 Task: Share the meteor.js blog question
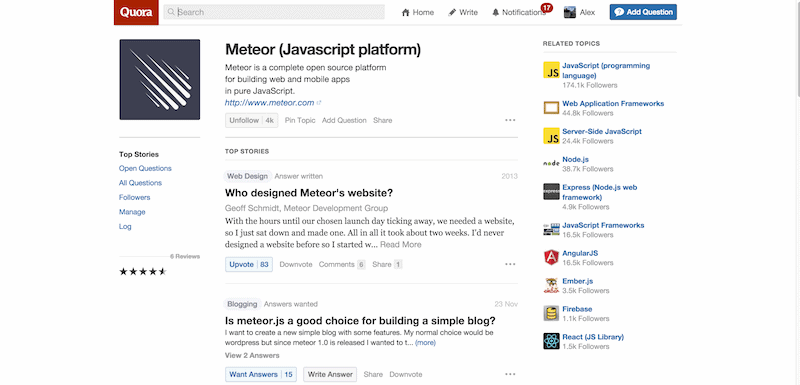pyautogui.click(x=373, y=374)
